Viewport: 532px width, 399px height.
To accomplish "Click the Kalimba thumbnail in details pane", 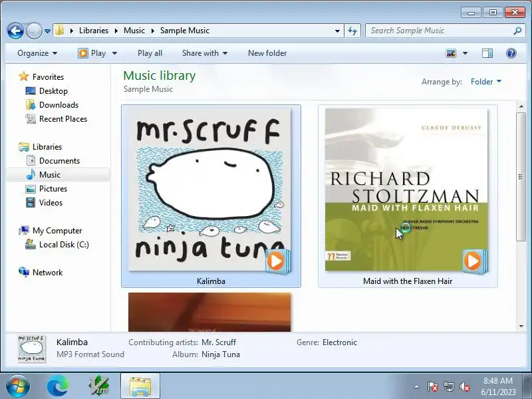I will [31, 348].
